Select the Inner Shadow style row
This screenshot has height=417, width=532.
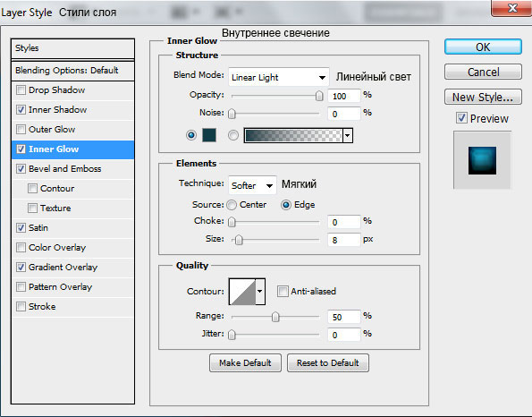click(72, 110)
